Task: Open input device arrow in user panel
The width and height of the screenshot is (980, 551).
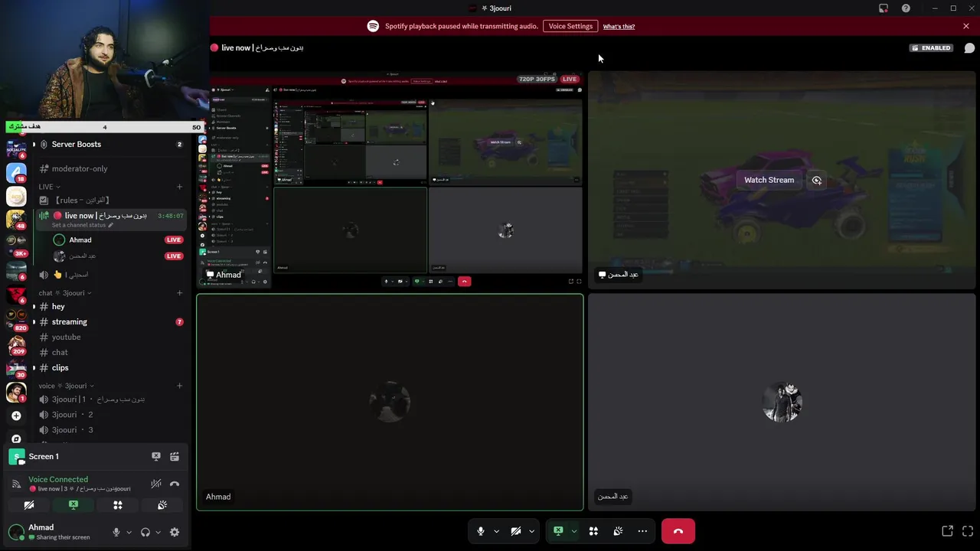Action: (x=129, y=533)
